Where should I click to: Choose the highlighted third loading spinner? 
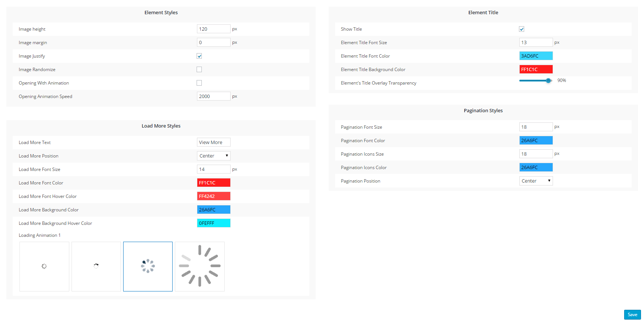pyautogui.click(x=148, y=266)
